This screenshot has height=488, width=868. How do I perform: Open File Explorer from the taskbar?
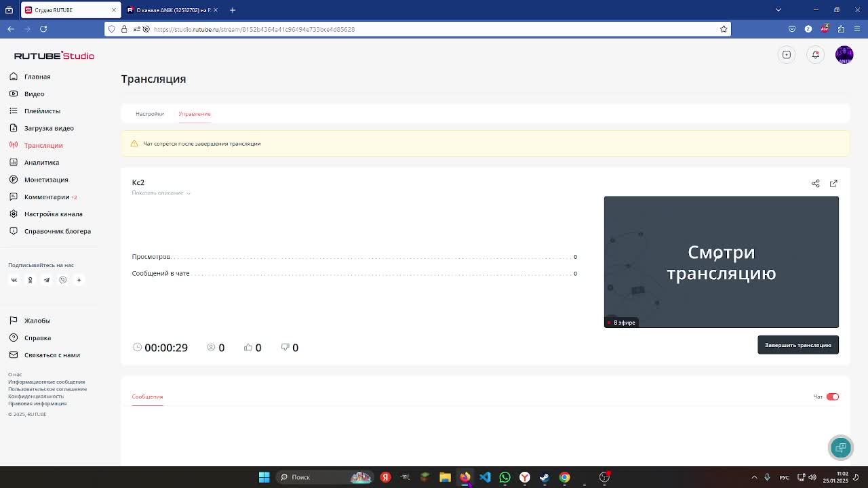pyautogui.click(x=445, y=477)
